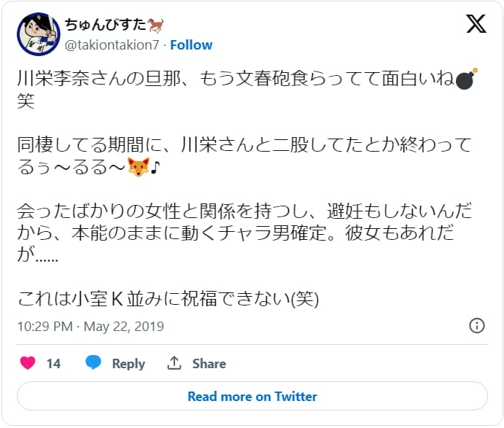Open the Read more on Twitter button

[x=252, y=396]
